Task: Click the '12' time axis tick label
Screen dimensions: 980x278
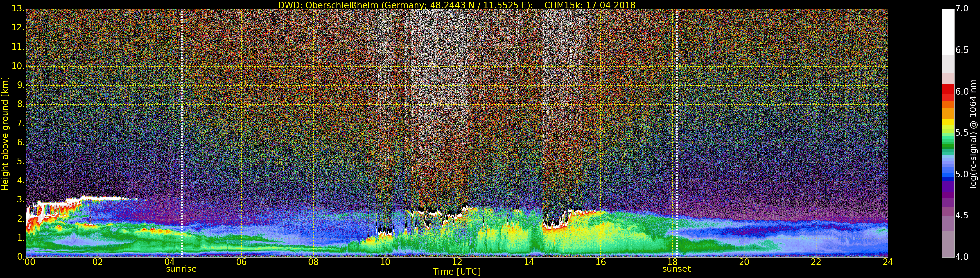Action: click(x=457, y=262)
